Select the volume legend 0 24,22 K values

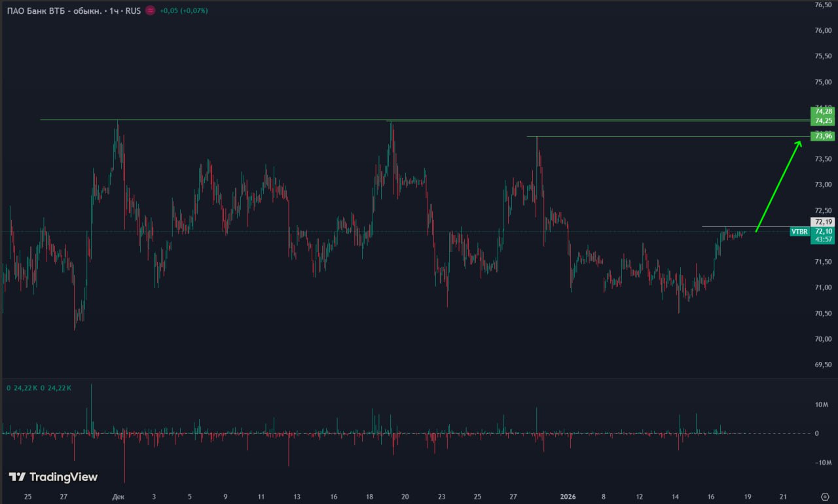click(x=39, y=388)
